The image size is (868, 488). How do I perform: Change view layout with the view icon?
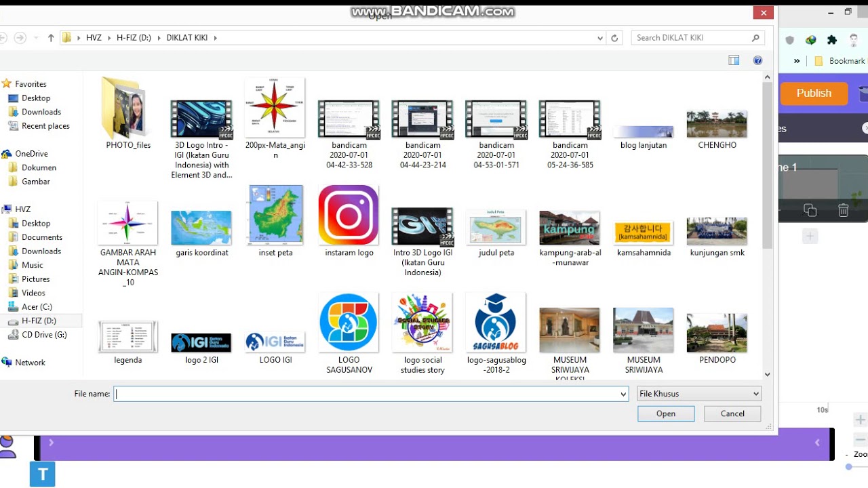[x=734, y=60]
